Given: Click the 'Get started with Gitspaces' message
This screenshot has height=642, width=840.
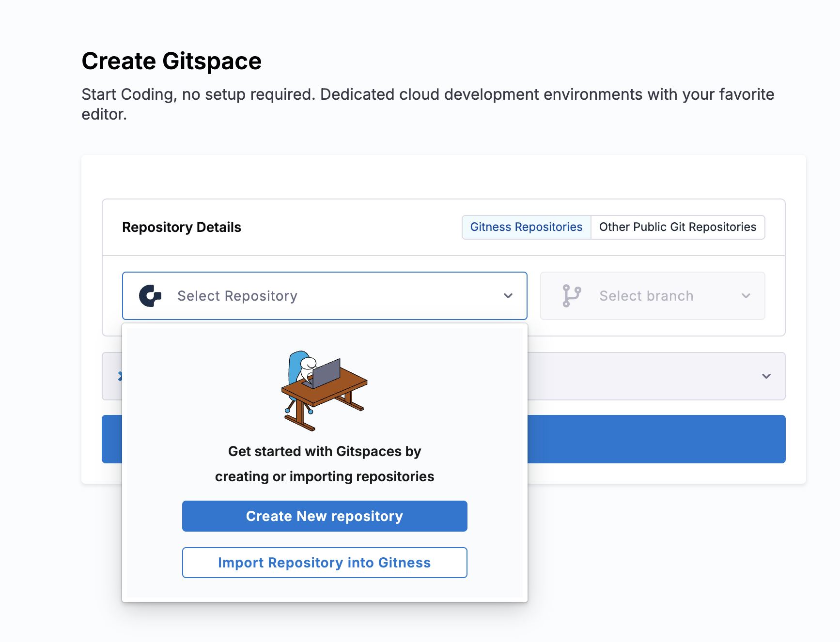Looking at the screenshot, I should (x=325, y=451).
